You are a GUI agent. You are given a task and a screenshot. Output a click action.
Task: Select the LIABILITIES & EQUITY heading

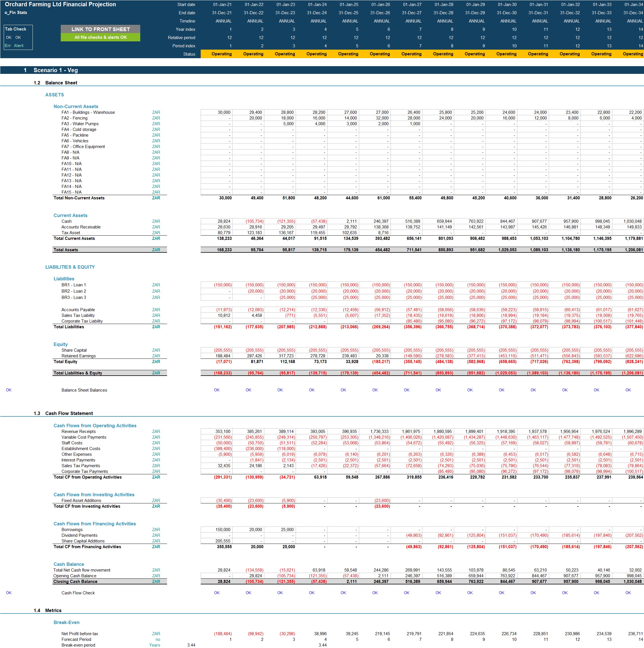coord(70,267)
